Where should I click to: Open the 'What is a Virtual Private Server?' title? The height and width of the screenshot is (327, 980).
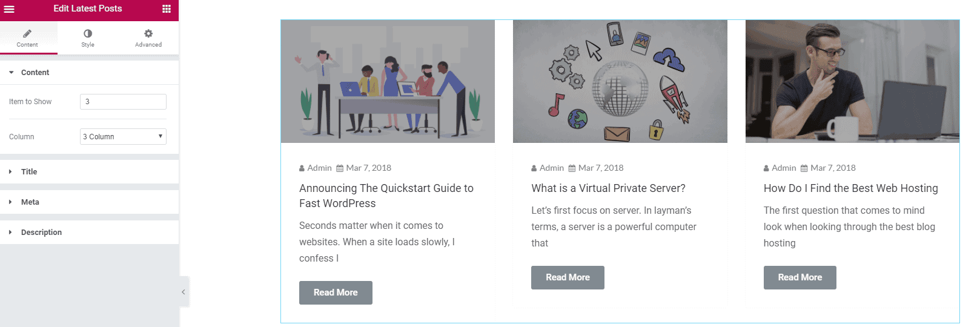tap(608, 188)
